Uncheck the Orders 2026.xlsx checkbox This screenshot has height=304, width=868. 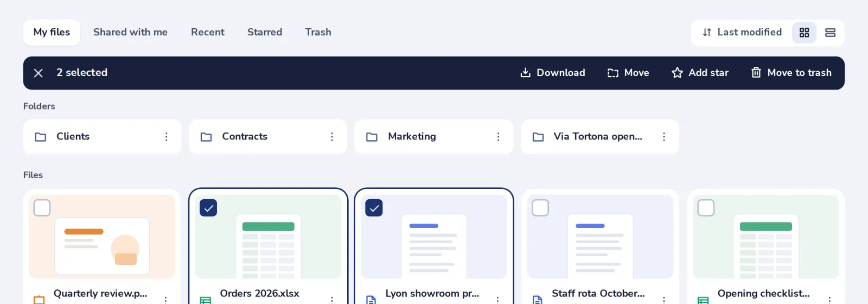pyautogui.click(x=208, y=208)
